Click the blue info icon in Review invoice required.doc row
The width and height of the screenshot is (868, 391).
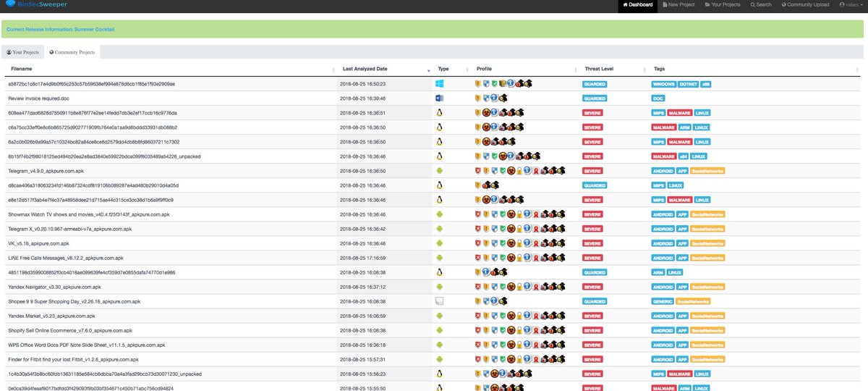(x=494, y=98)
